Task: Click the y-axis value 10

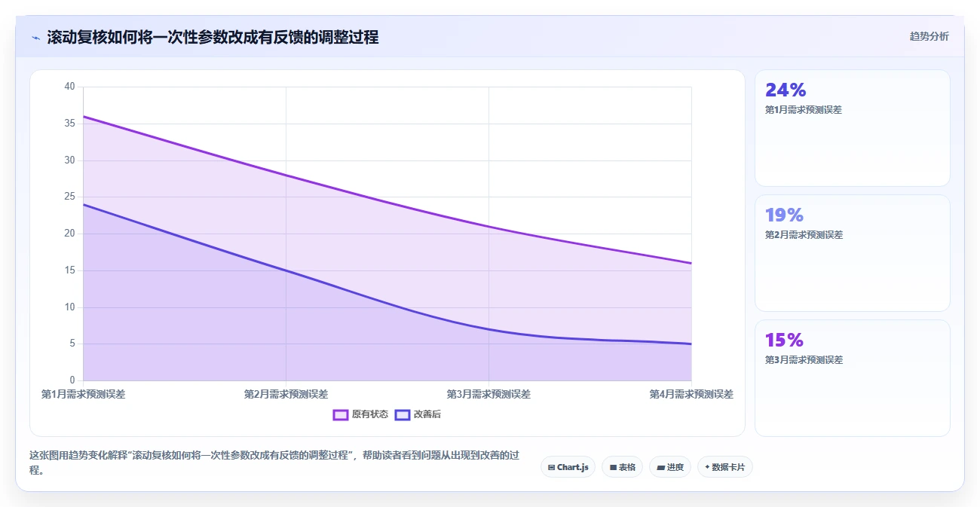Action: (70, 307)
